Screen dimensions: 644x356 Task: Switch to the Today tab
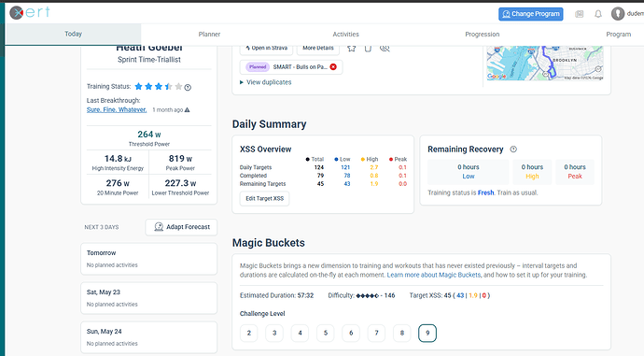click(x=73, y=35)
